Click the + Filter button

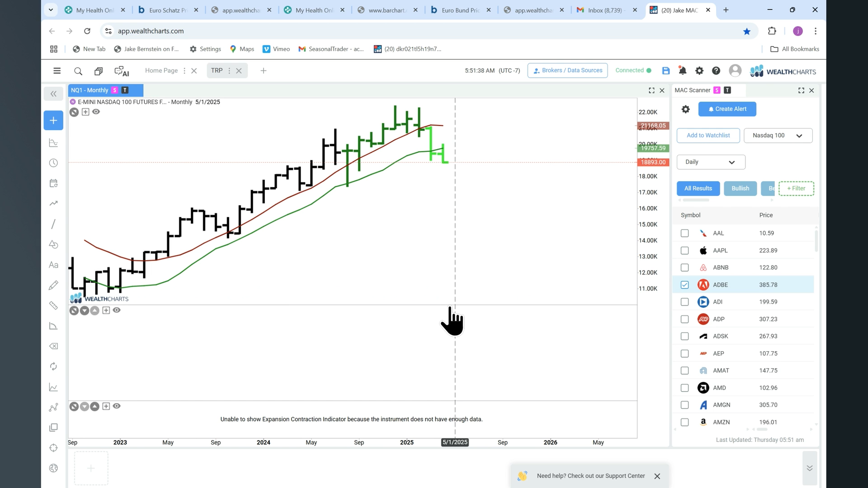point(796,188)
